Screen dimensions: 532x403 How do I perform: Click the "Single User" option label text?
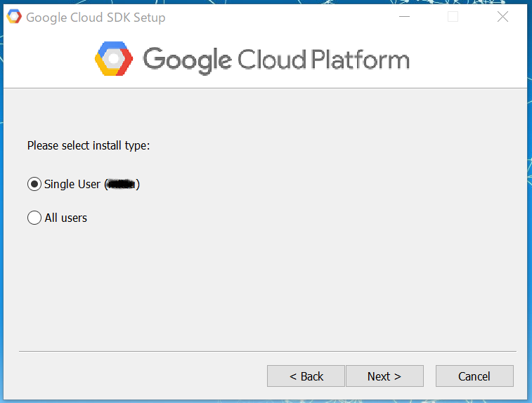pos(73,184)
